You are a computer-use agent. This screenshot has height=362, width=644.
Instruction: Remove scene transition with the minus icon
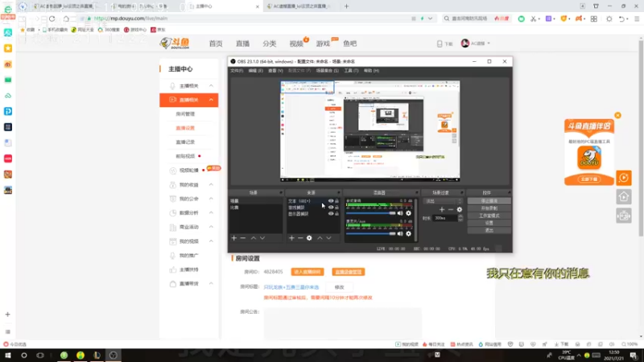click(x=451, y=210)
